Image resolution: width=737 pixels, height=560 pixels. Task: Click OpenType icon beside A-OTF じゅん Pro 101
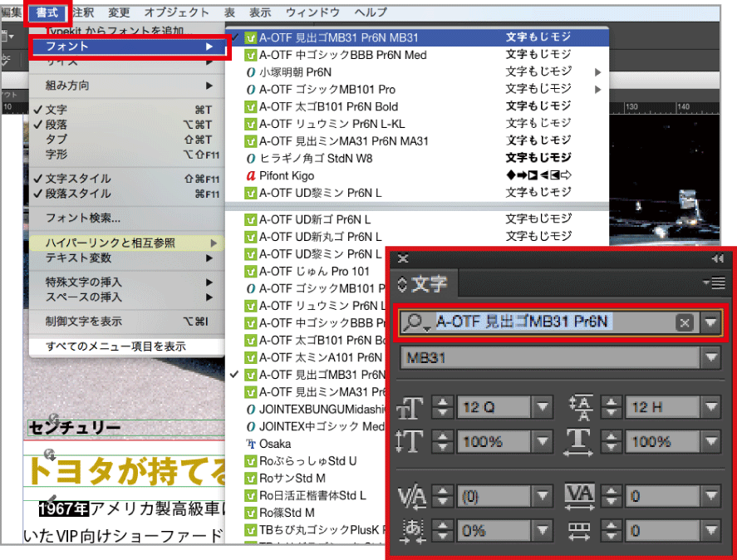point(251,272)
